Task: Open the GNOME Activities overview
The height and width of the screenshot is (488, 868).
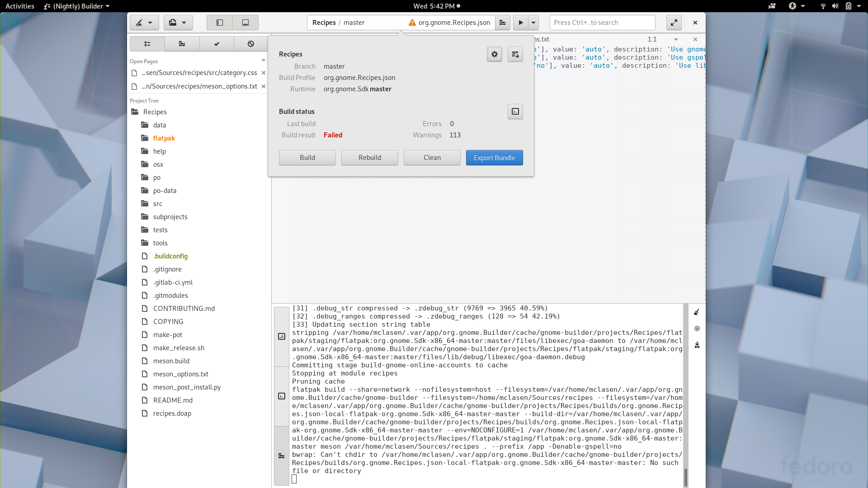Action: point(19,6)
